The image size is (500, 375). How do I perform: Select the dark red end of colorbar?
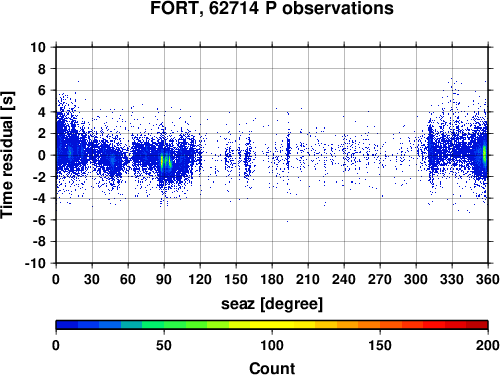(477, 325)
